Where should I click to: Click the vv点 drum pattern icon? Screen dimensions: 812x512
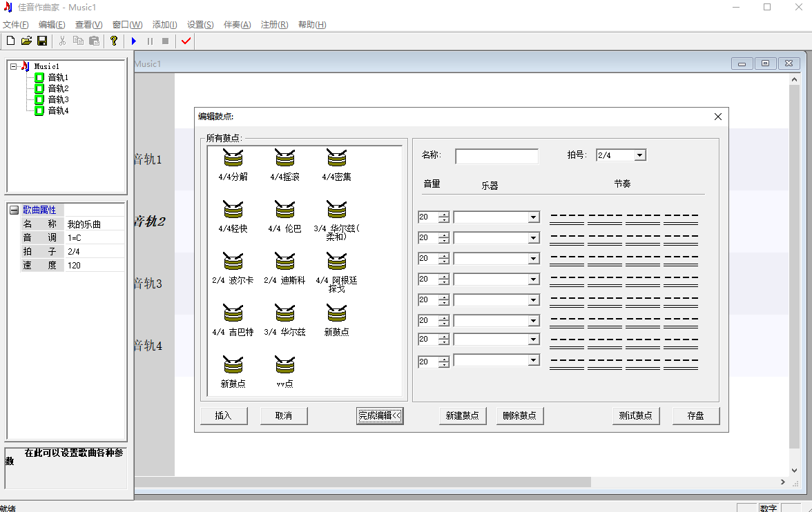(x=284, y=364)
